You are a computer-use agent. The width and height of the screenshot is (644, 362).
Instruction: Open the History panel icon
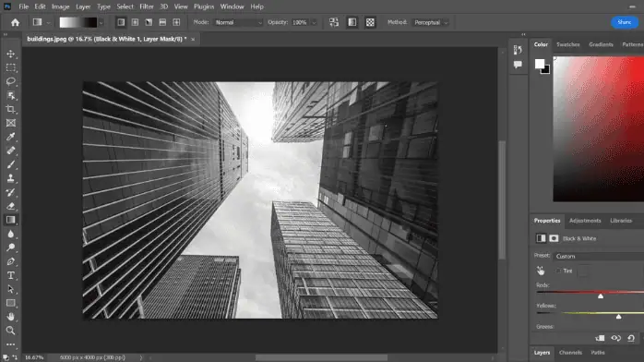click(x=518, y=50)
